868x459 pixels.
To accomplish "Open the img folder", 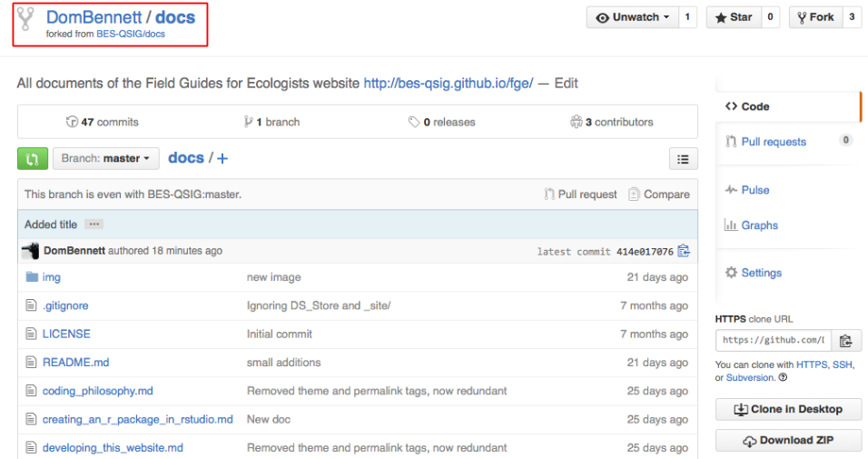I will click(52, 277).
